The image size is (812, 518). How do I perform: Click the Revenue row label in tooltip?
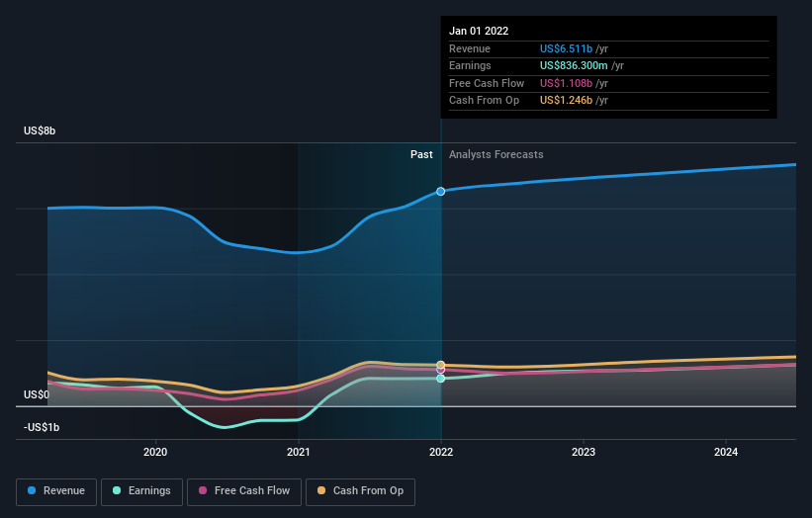pos(470,48)
